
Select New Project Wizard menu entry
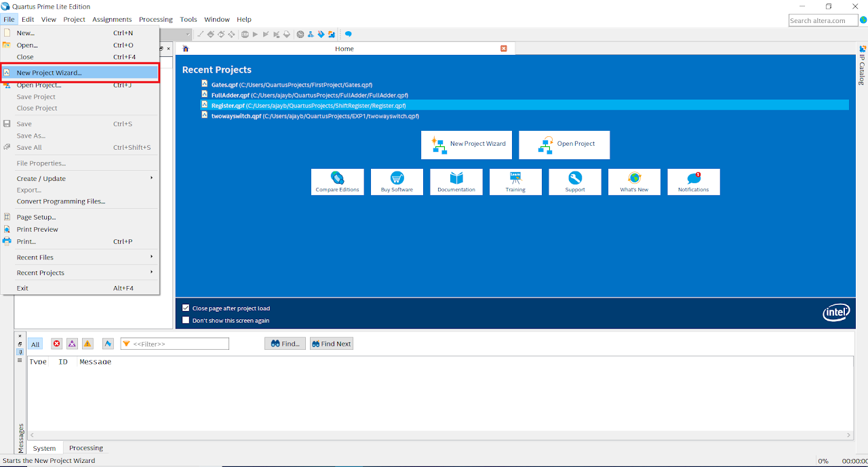80,73
